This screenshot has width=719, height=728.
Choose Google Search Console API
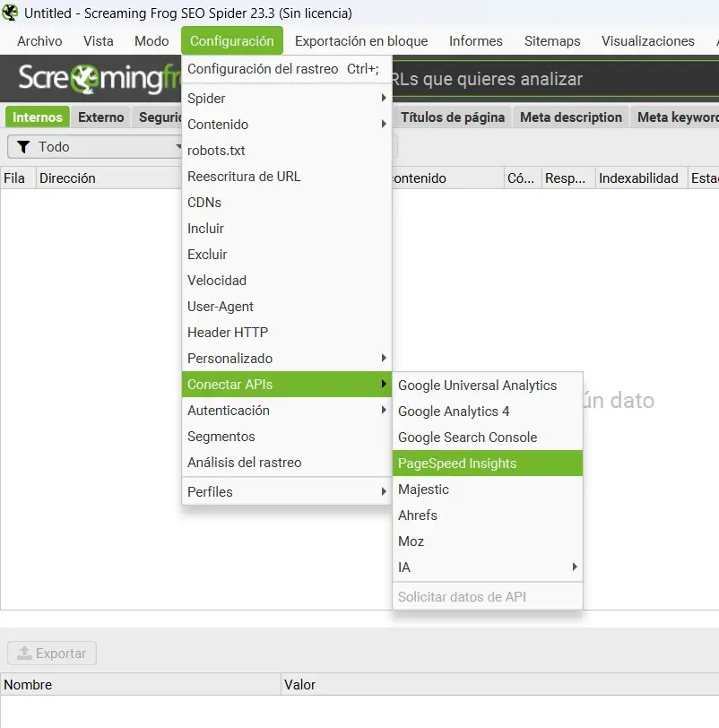pyautogui.click(x=488, y=438)
